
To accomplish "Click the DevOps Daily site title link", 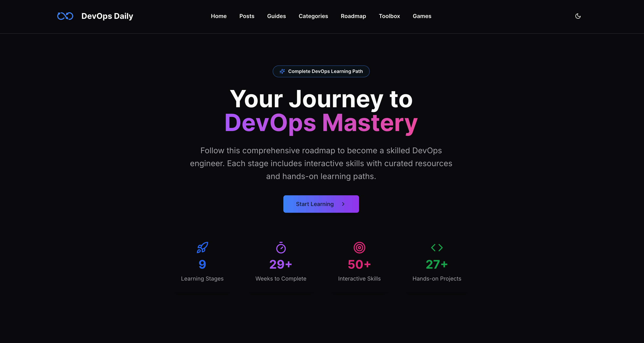I will pos(107,16).
